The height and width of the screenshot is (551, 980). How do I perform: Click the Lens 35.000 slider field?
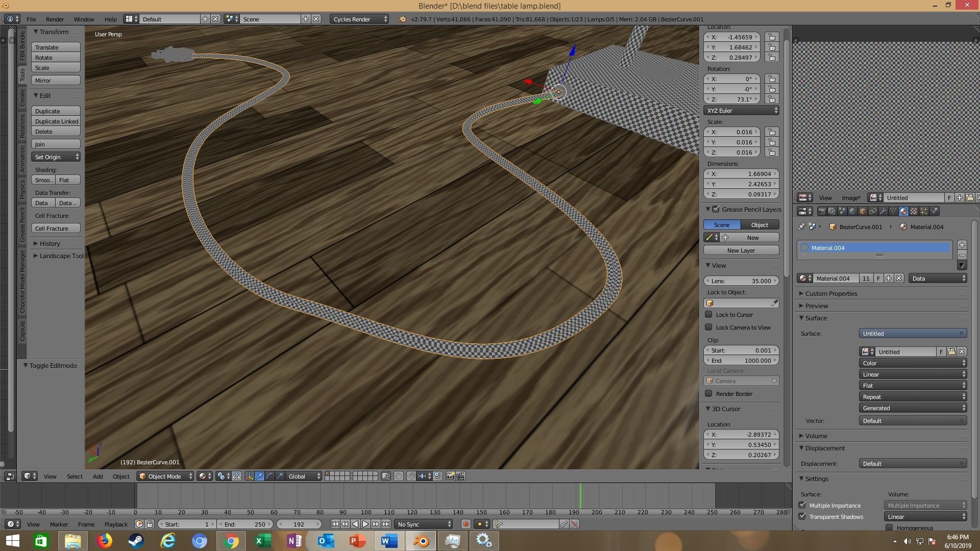(741, 281)
